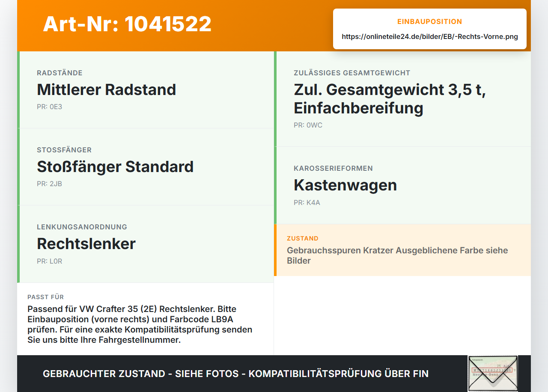Click the GEBRAUCHTER ZUSTAND footer text
The height and width of the screenshot is (392, 548).
coord(235,374)
